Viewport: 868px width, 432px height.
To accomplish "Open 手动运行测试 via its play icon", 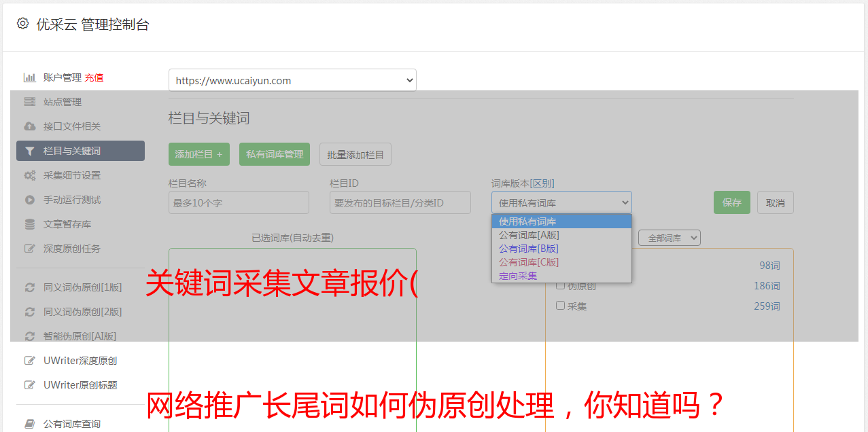I will coord(30,200).
